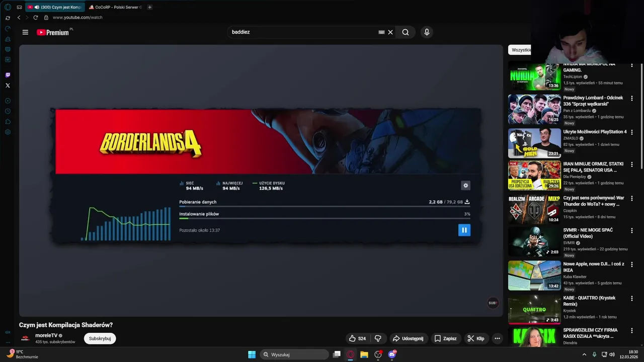Open File Explorer from the taskbar

364,354
